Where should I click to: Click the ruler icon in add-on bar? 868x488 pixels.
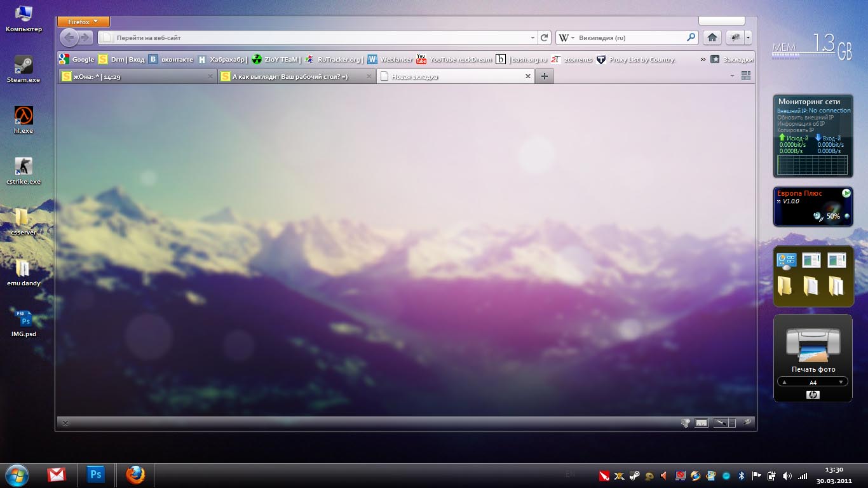pyautogui.click(x=701, y=423)
